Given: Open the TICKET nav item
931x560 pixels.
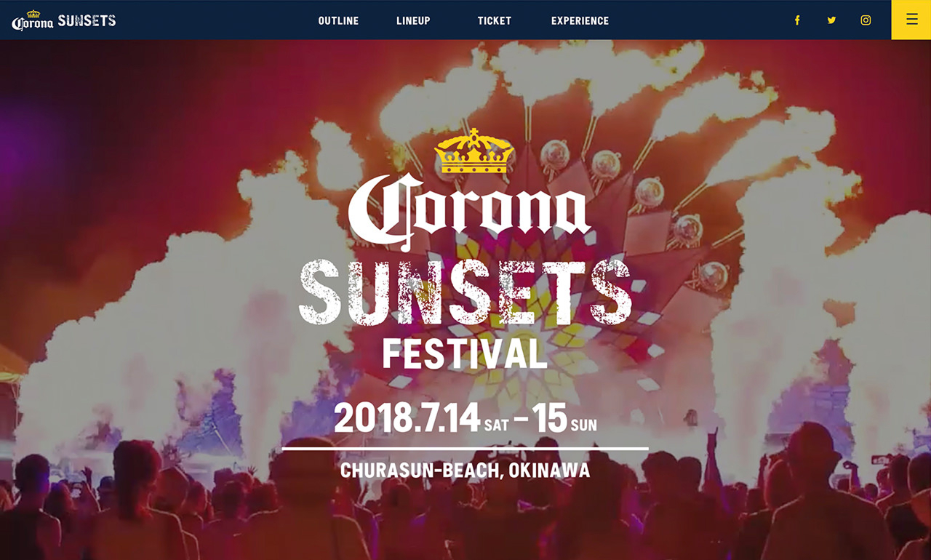Looking at the screenshot, I should 495,20.
